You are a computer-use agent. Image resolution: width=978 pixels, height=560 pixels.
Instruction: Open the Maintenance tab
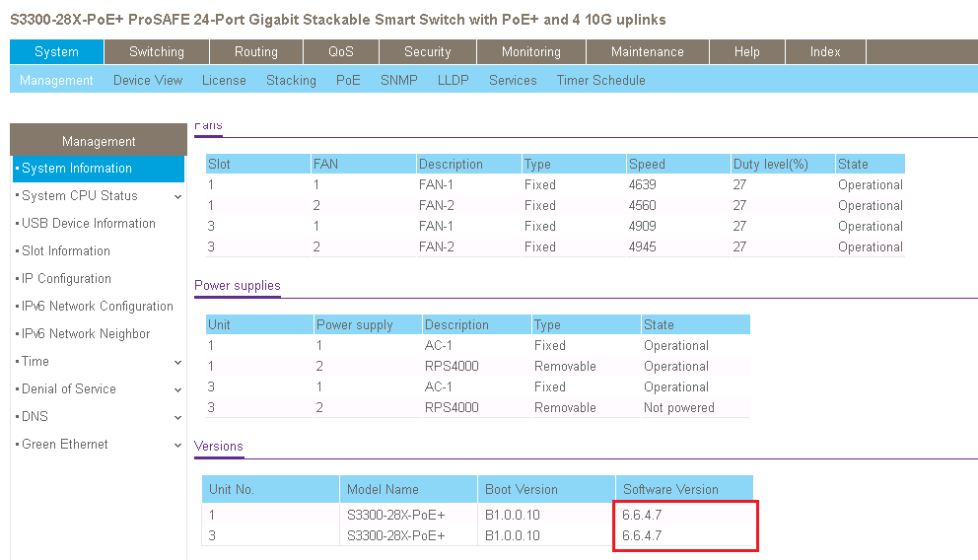[x=648, y=51]
